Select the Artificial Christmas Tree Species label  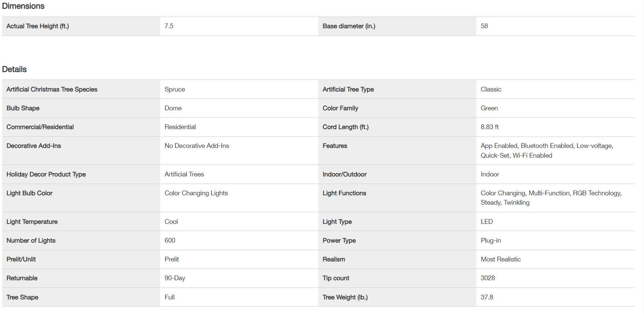click(52, 89)
